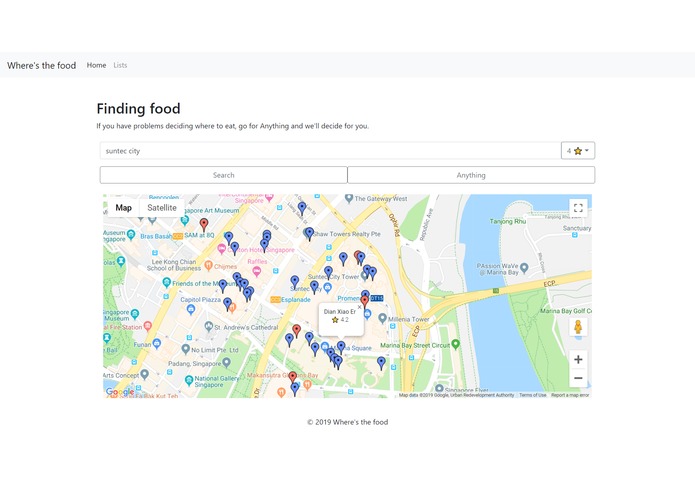Click the red marker at Makansutra Gluttons Bay

293,377
